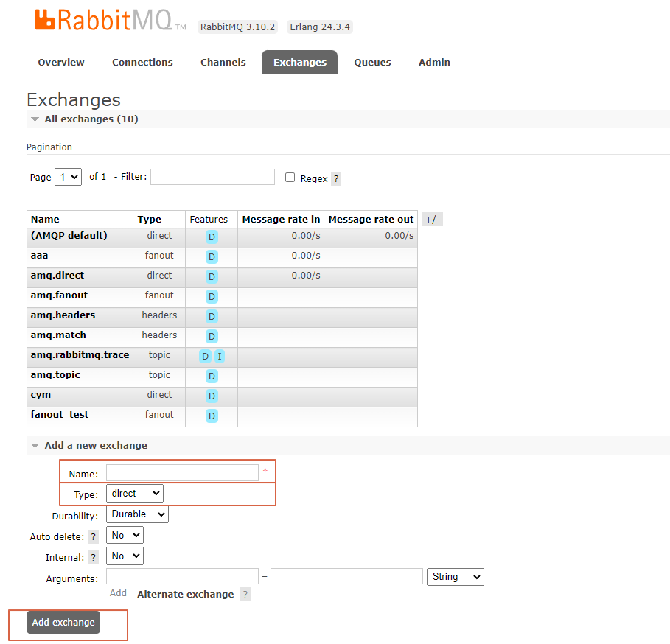Open the Regex help question mark
This screenshot has height=644, width=670.
[x=336, y=178]
